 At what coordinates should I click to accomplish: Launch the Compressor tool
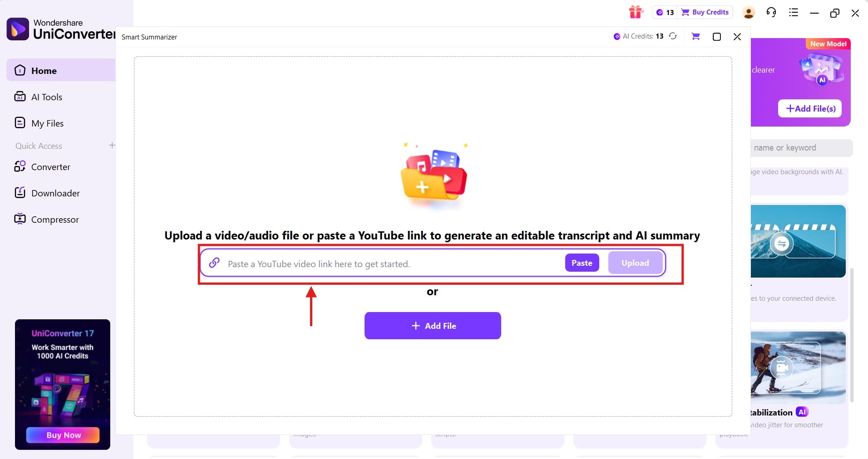(54, 219)
